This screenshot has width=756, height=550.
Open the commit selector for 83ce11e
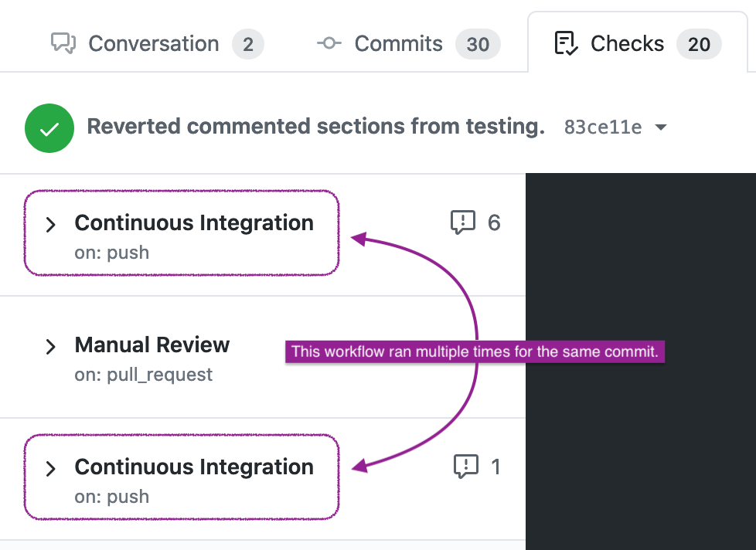[x=662, y=127]
